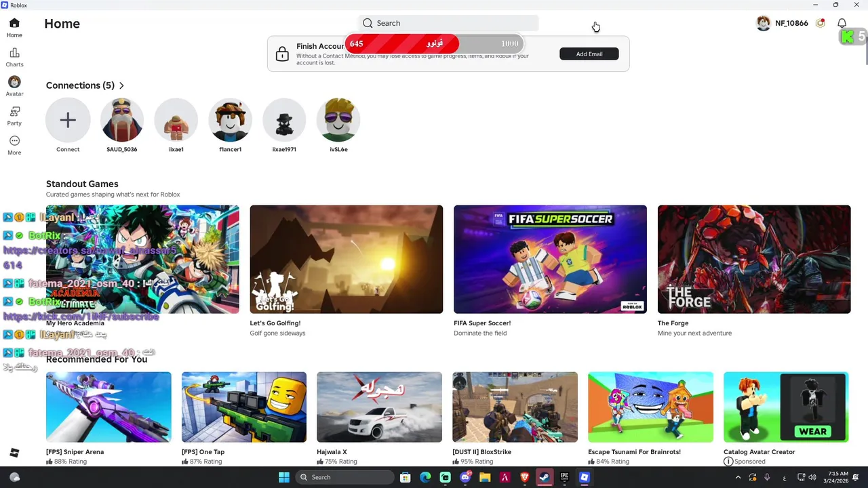Viewport: 868px width, 488px height.
Task: Open the volume control in the tray
Action: pyautogui.click(x=812, y=477)
